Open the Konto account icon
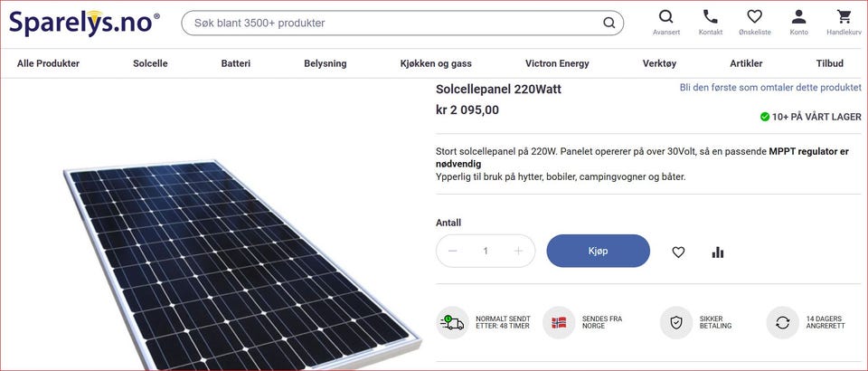This screenshot has width=868, height=371. [798, 17]
